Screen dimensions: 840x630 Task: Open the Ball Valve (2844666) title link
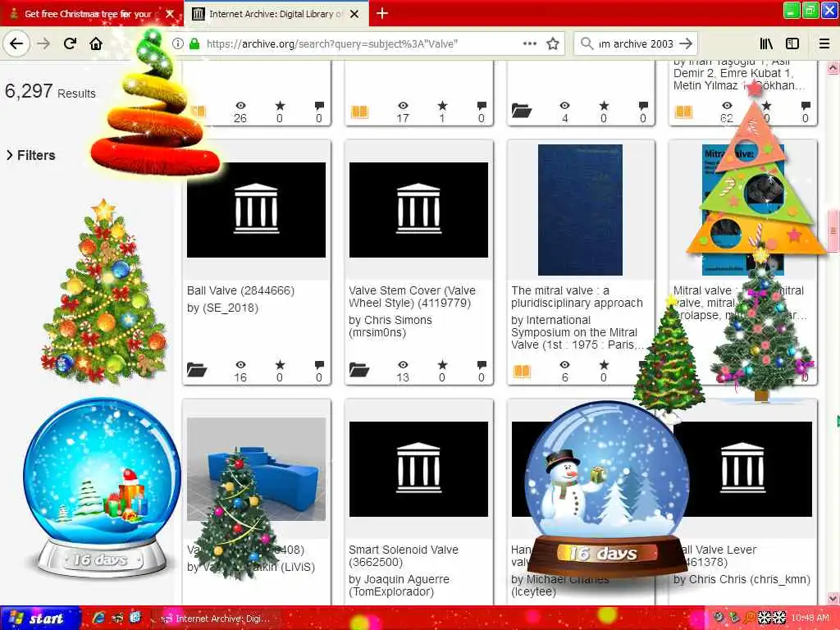(240, 290)
